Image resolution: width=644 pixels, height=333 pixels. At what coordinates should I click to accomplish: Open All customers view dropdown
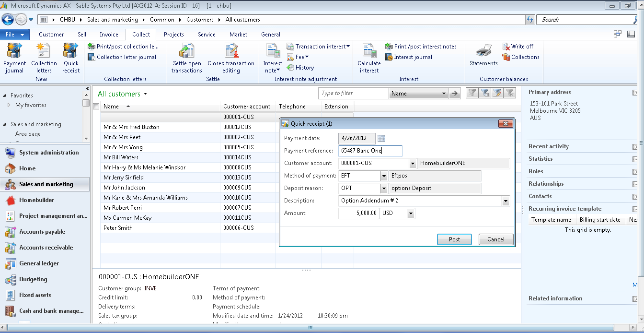[145, 94]
